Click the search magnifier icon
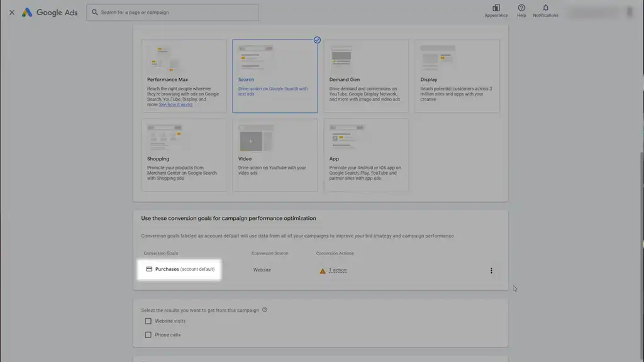The image size is (644, 362). click(x=95, y=13)
